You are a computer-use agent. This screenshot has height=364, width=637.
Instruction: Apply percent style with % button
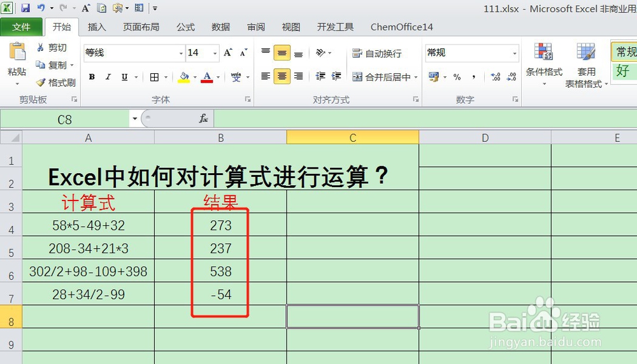[x=457, y=77]
